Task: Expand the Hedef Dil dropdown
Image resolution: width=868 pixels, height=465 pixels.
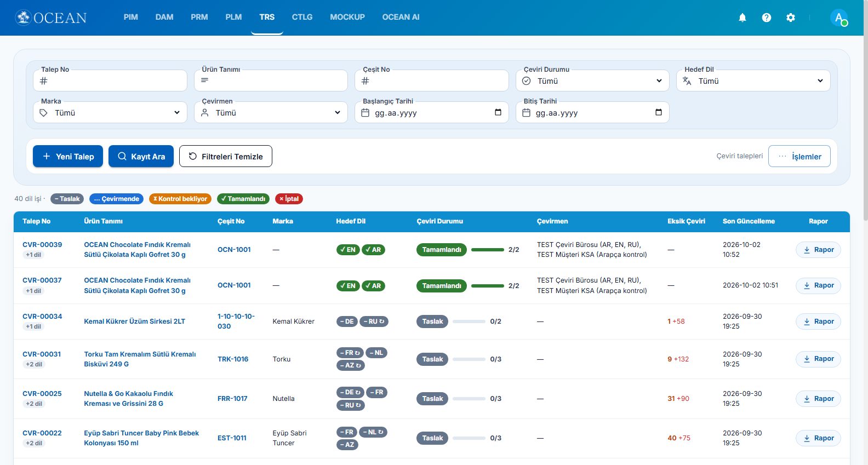Action: click(753, 81)
